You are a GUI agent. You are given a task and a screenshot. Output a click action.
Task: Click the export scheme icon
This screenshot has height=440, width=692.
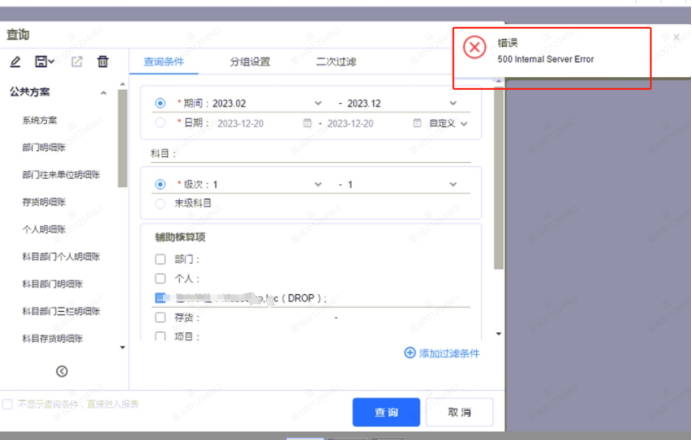(77, 61)
